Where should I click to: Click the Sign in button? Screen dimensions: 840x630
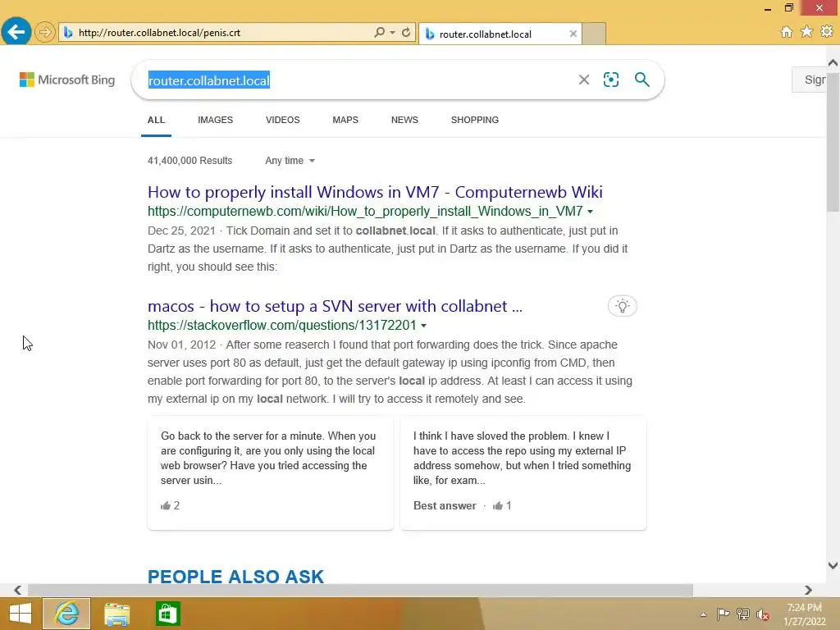click(810, 80)
